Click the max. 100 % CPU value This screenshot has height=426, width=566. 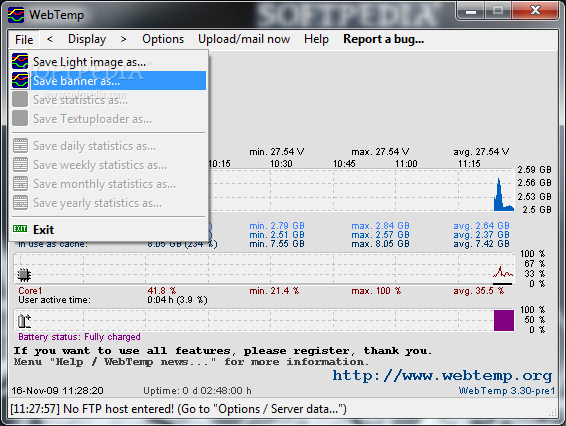pos(376,291)
